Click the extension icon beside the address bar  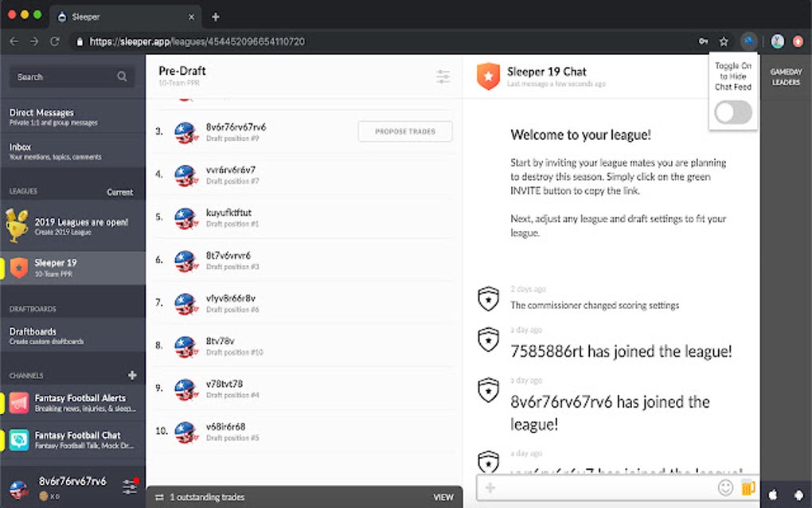coord(747,41)
